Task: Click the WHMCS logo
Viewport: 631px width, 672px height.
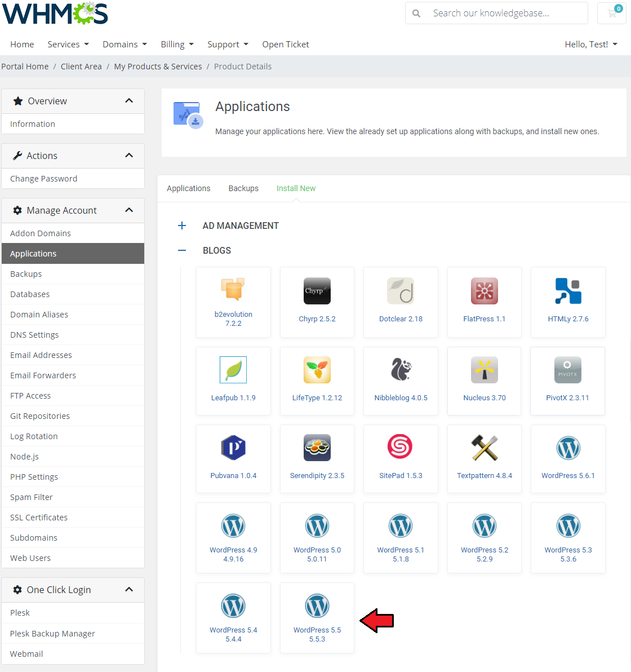Action: tap(55, 14)
